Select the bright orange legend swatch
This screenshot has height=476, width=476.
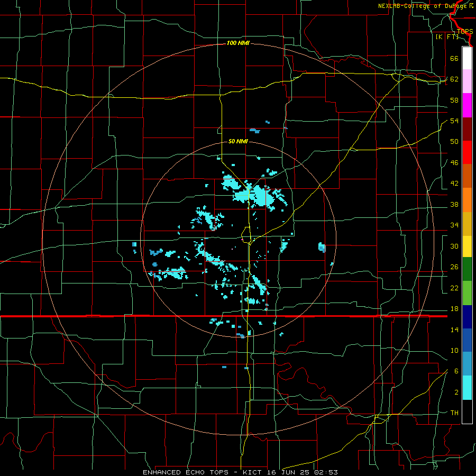(467, 200)
